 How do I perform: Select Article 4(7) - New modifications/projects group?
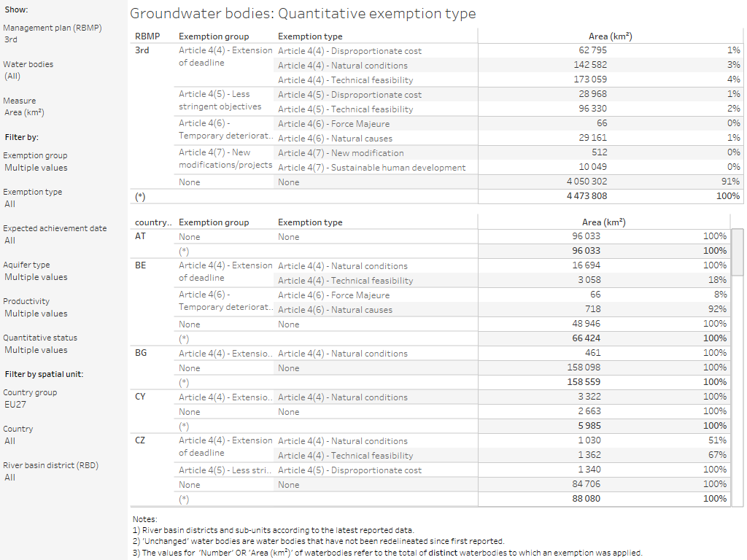tap(225, 158)
